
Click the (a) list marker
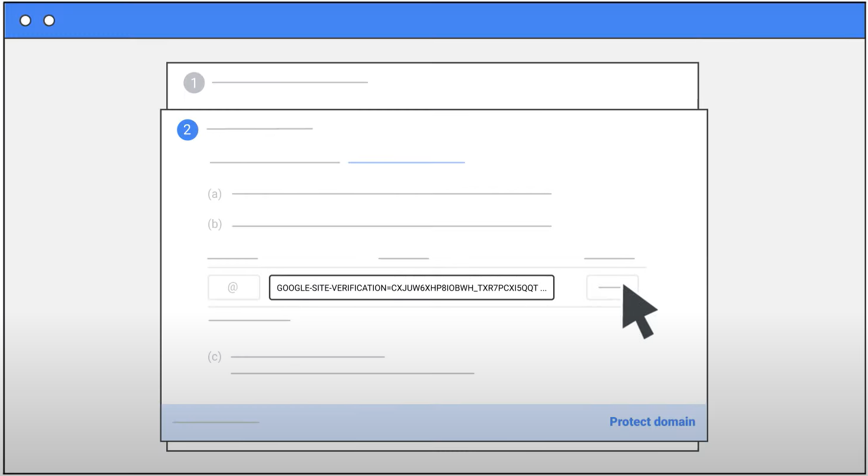215,194
